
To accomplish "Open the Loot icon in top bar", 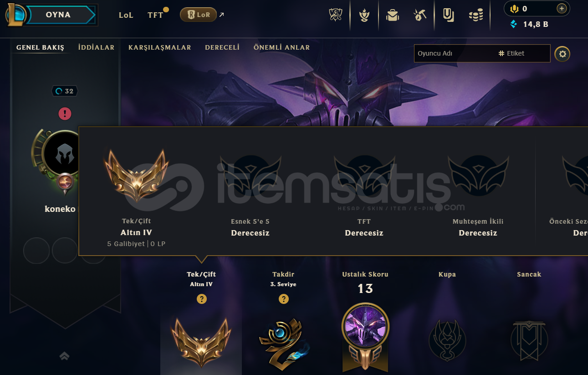I will (x=449, y=15).
